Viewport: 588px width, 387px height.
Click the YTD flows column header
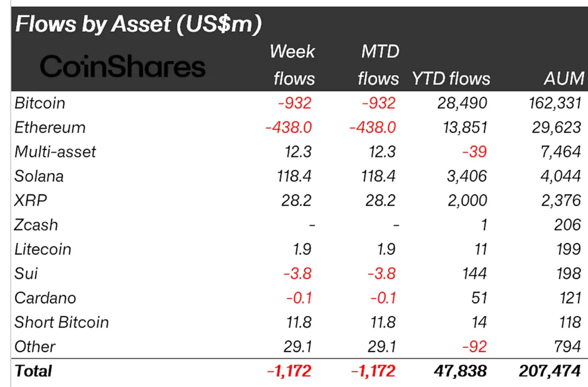451,79
